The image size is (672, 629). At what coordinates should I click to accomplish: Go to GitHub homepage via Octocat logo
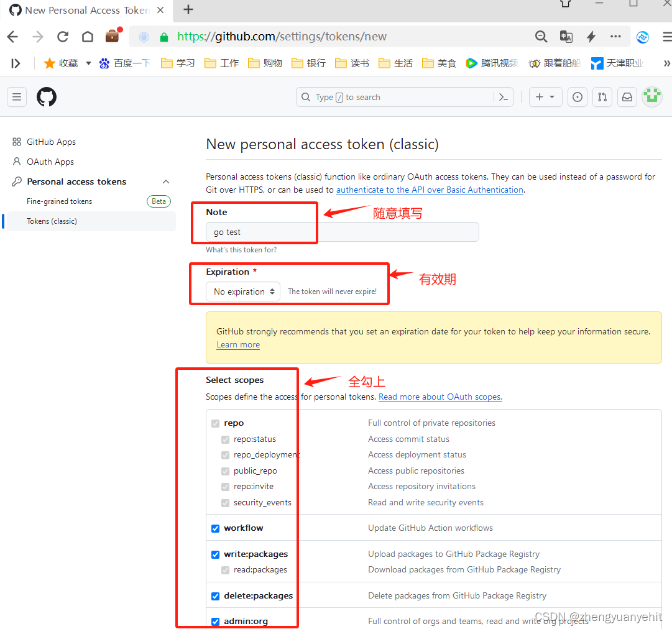(x=46, y=97)
